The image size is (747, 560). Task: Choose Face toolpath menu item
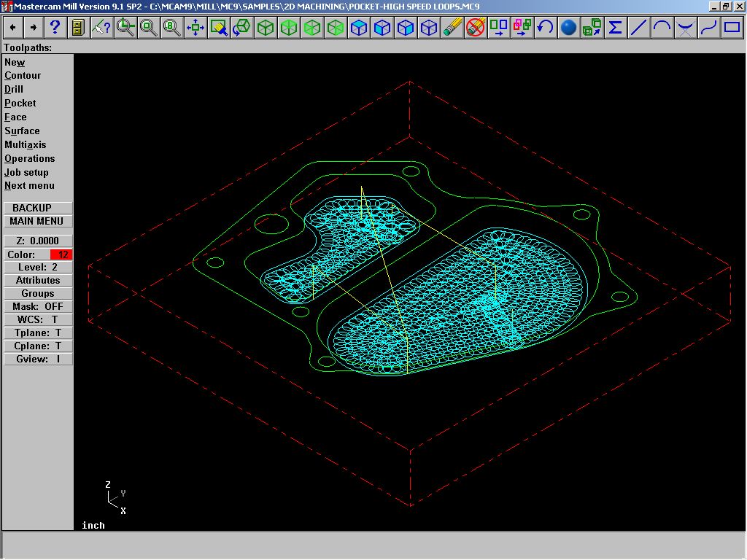pos(15,117)
